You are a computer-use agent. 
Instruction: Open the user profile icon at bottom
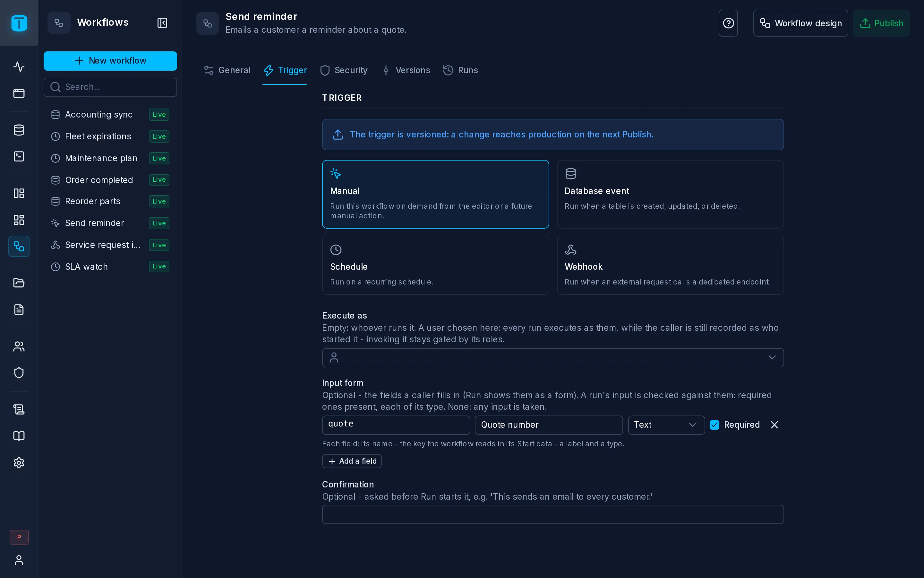[x=19, y=560]
